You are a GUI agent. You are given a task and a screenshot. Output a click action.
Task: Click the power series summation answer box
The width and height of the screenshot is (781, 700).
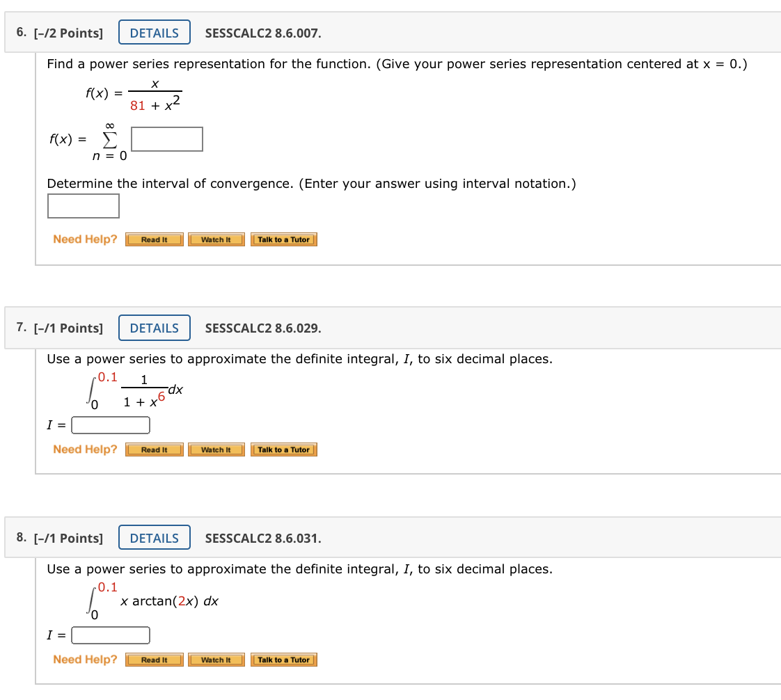[167, 139]
